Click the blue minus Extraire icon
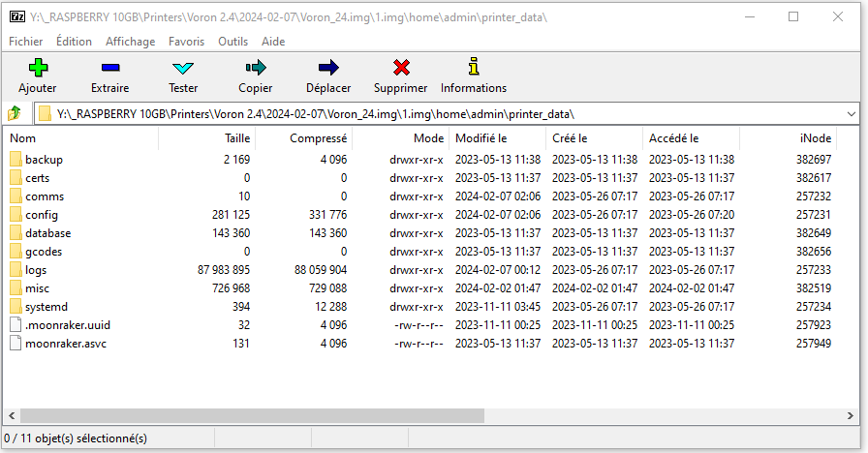 [x=110, y=68]
